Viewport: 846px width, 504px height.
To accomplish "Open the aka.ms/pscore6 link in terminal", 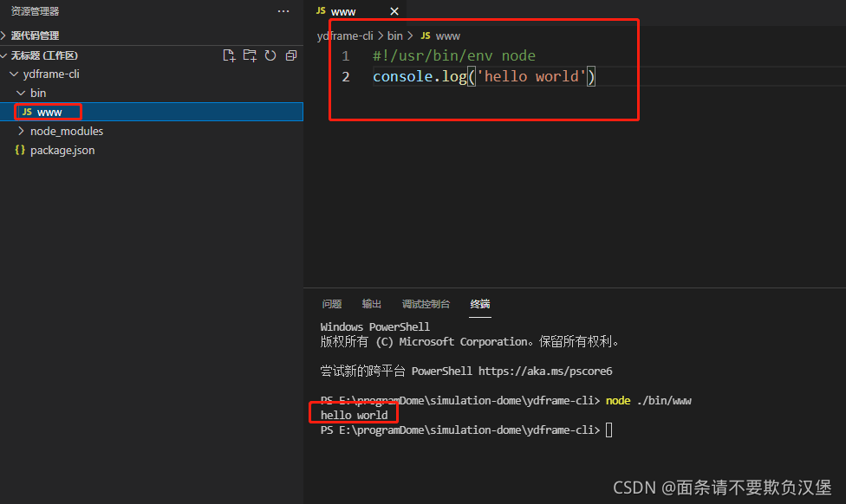I will (x=545, y=371).
